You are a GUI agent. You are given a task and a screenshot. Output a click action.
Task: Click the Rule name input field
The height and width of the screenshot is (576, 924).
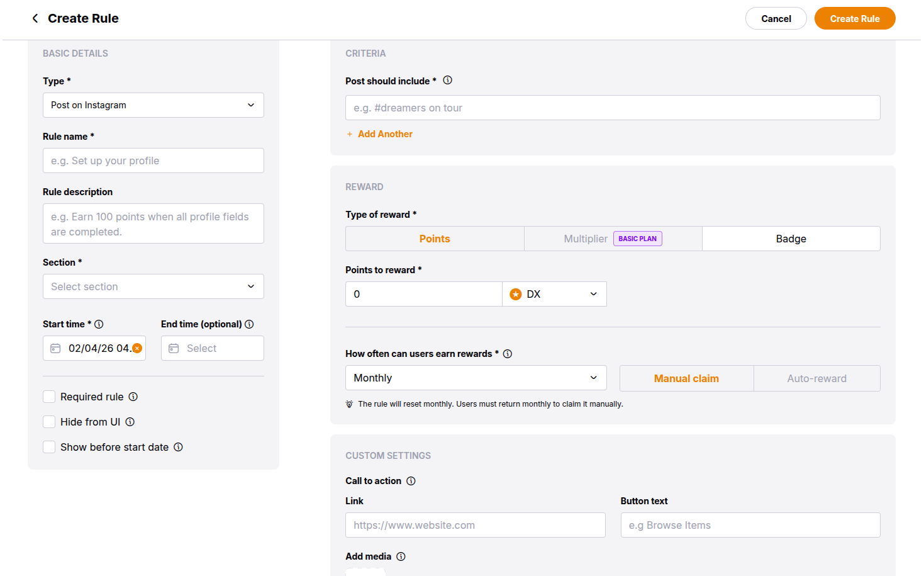pos(153,161)
